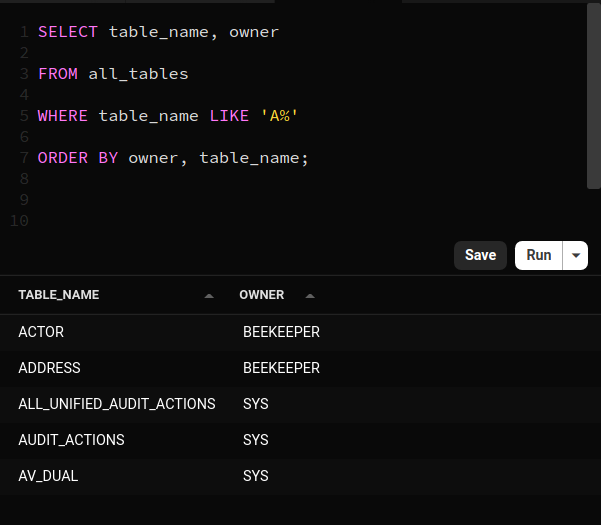601x525 pixels.
Task: Click on the 'A%' string literal
Action: click(279, 116)
